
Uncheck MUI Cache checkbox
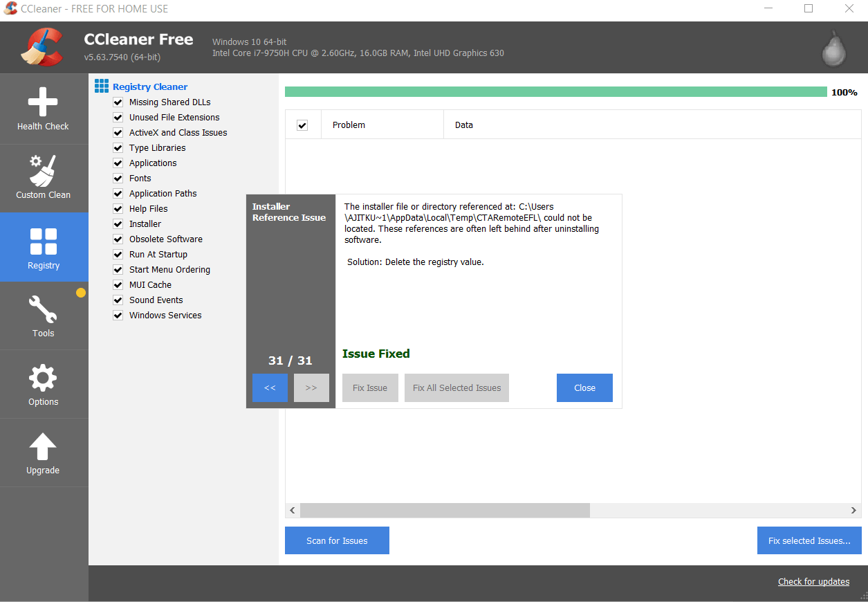tap(118, 285)
